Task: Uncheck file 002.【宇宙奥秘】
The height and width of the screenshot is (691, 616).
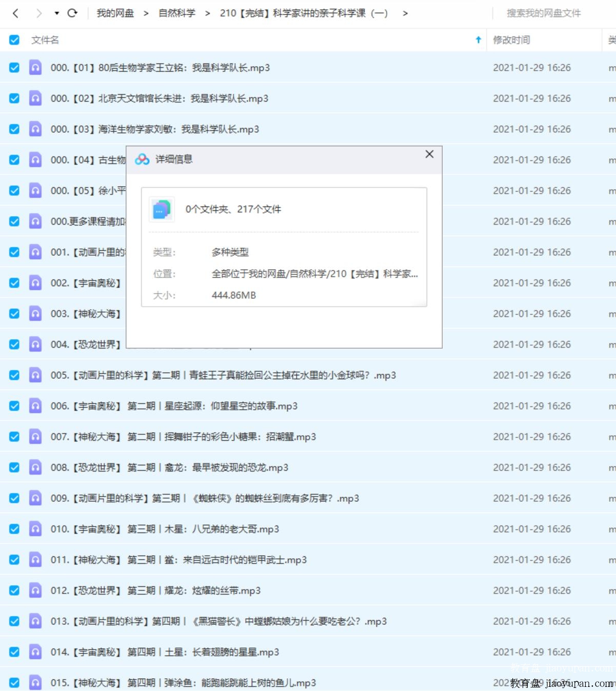Action: (14, 283)
